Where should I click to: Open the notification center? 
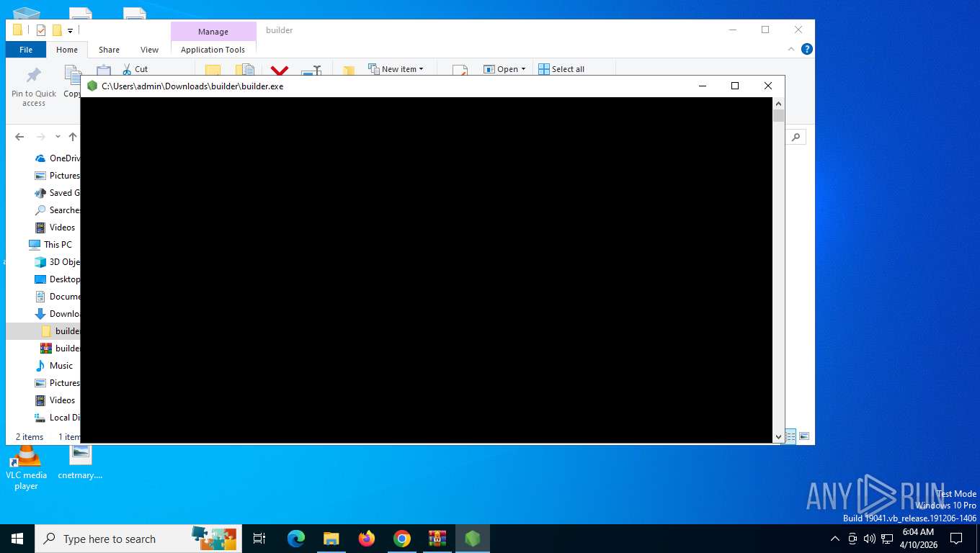point(956,539)
